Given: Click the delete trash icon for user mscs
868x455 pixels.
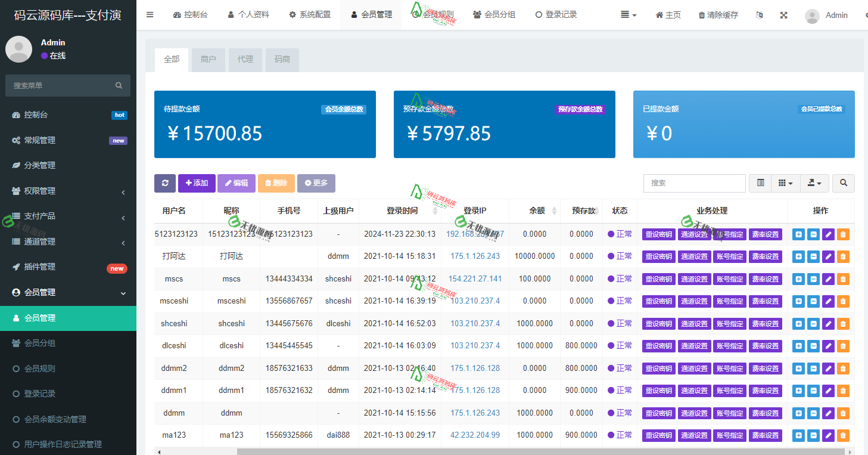Looking at the screenshot, I should (x=843, y=278).
